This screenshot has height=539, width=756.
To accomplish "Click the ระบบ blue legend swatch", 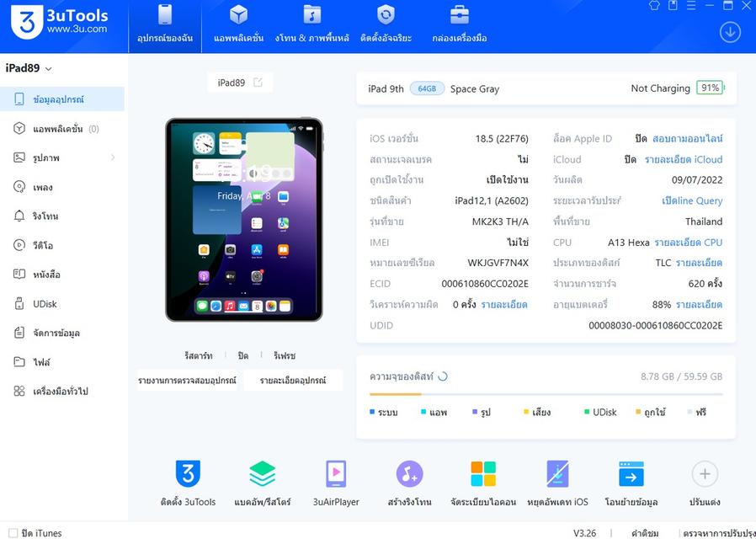I will (x=372, y=412).
